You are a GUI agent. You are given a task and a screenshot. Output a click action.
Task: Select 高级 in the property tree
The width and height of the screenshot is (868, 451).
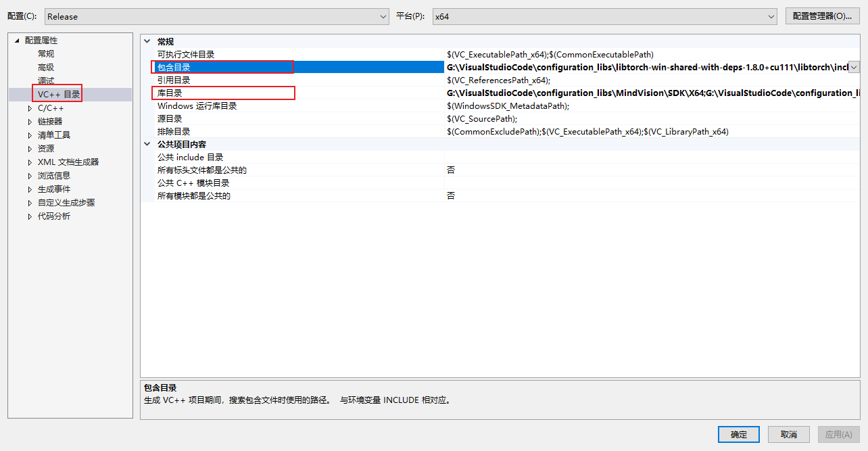pos(46,68)
